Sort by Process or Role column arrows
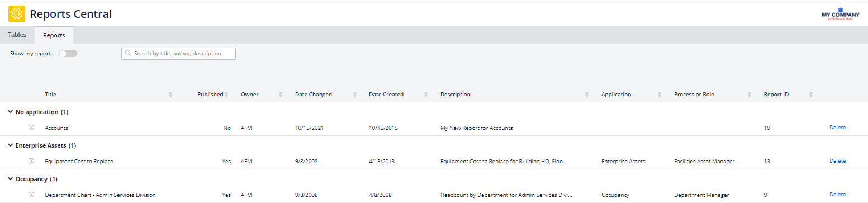Image resolution: width=868 pixels, height=203 pixels. 749,95
